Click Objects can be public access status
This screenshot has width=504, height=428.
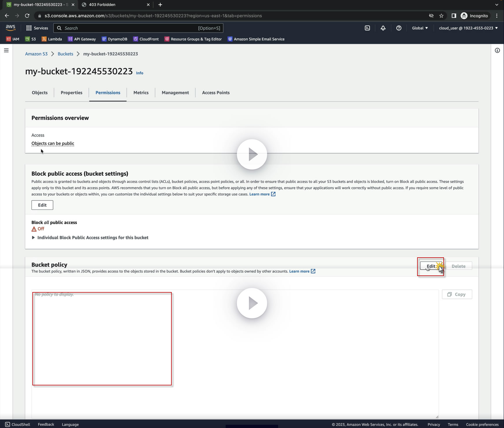pyautogui.click(x=53, y=144)
